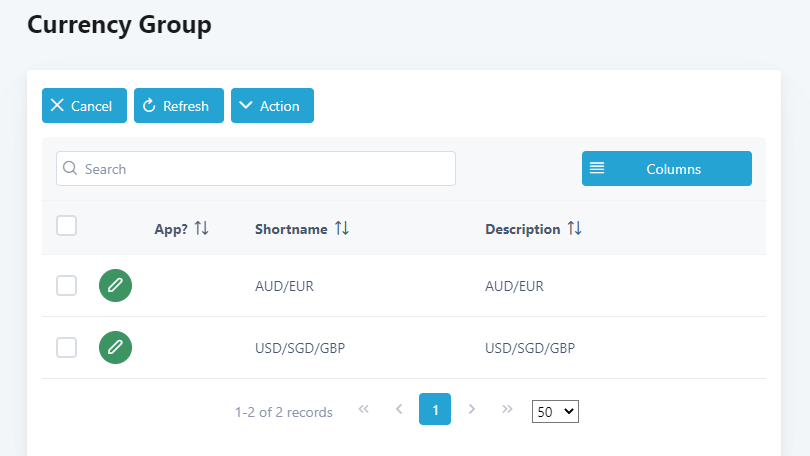Sort by Description column arrows icon
This screenshot has width=810, height=456.
pos(574,229)
